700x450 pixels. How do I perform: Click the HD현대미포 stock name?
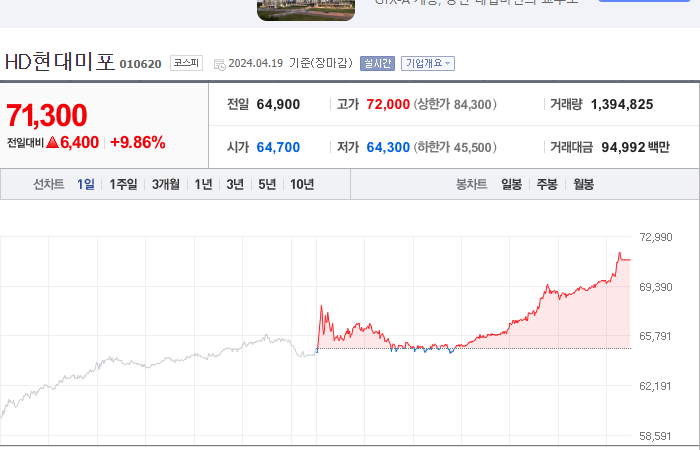60,61
